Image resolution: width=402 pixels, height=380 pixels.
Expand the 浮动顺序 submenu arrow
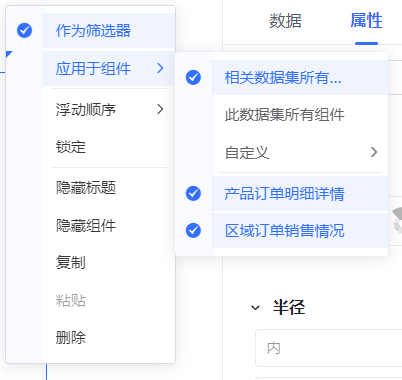click(160, 109)
